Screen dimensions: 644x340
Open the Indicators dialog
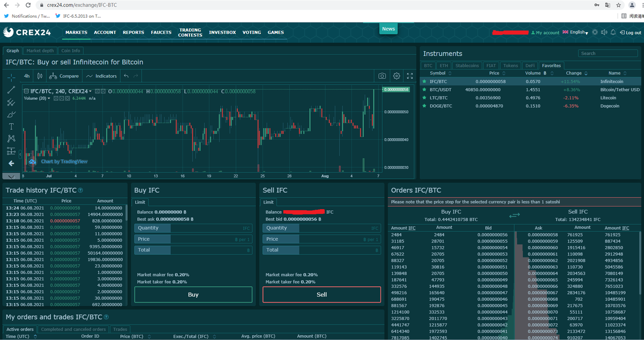102,76
